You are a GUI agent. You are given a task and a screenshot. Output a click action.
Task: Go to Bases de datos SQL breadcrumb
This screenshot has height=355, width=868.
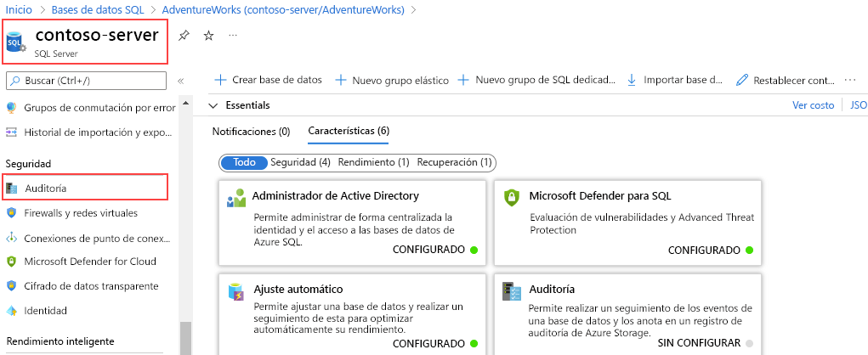point(98,10)
